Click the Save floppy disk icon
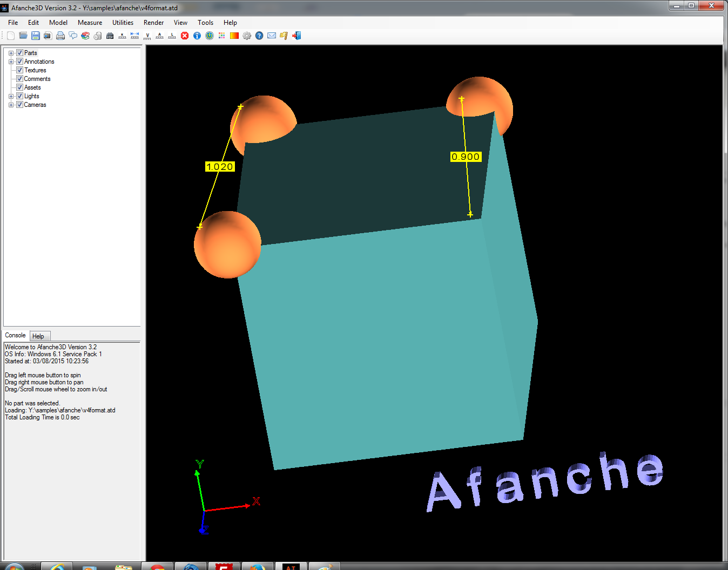 (36, 36)
